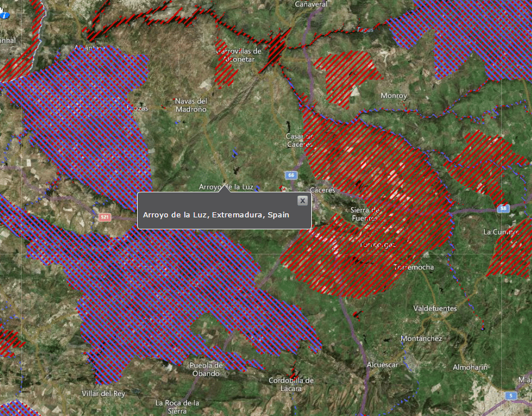
Task: Click the Valdefuentes town label
Action: [x=435, y=308]
